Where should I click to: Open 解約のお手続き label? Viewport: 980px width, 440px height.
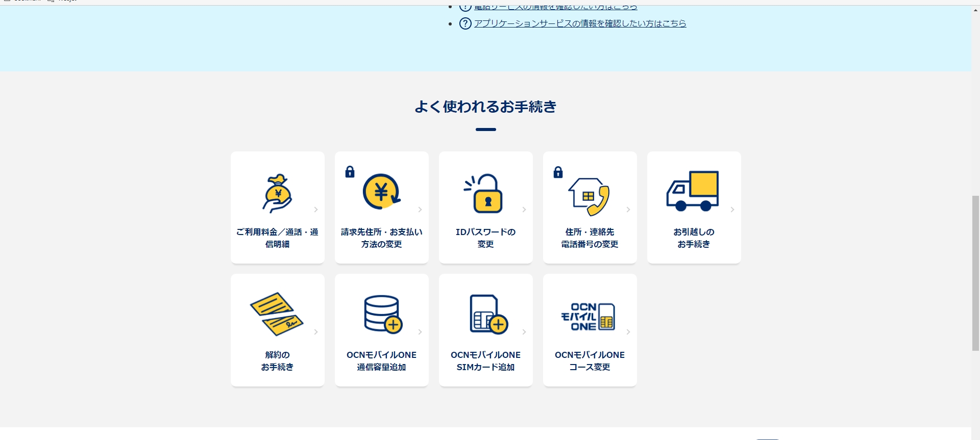click(x=277, y=361)
